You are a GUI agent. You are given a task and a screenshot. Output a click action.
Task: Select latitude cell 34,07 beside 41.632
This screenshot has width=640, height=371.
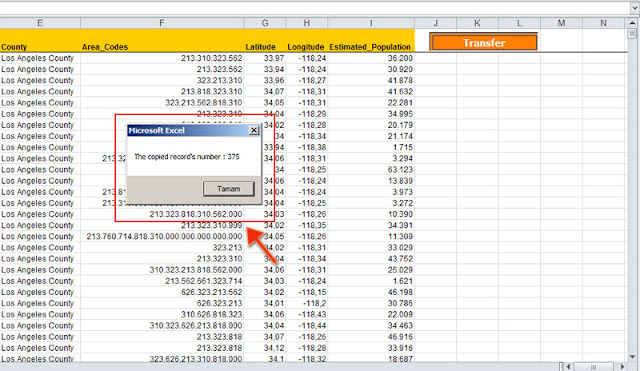[x=265, y=91]
